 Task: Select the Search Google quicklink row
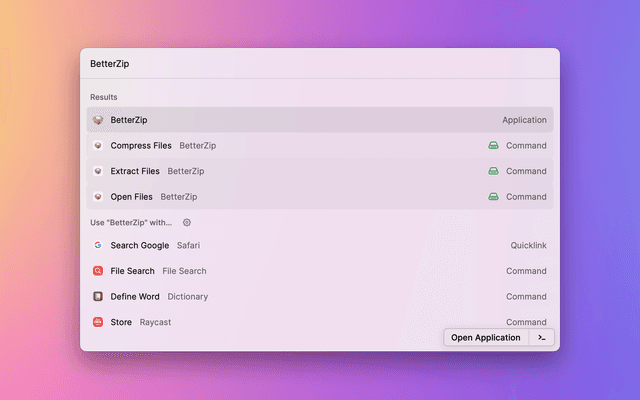[320, 245]
